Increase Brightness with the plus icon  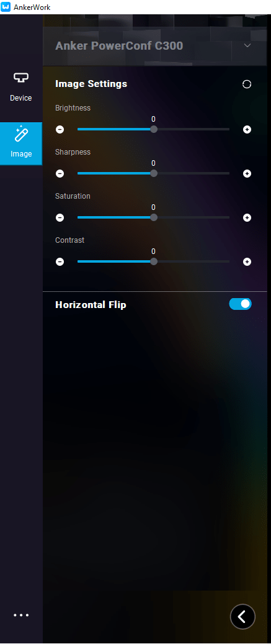[247, 129]
